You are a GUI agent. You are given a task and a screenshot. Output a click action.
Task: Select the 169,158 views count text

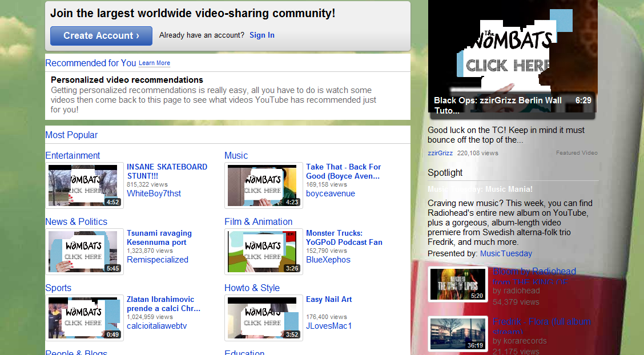pyautogui.click(x=327, y=185)
